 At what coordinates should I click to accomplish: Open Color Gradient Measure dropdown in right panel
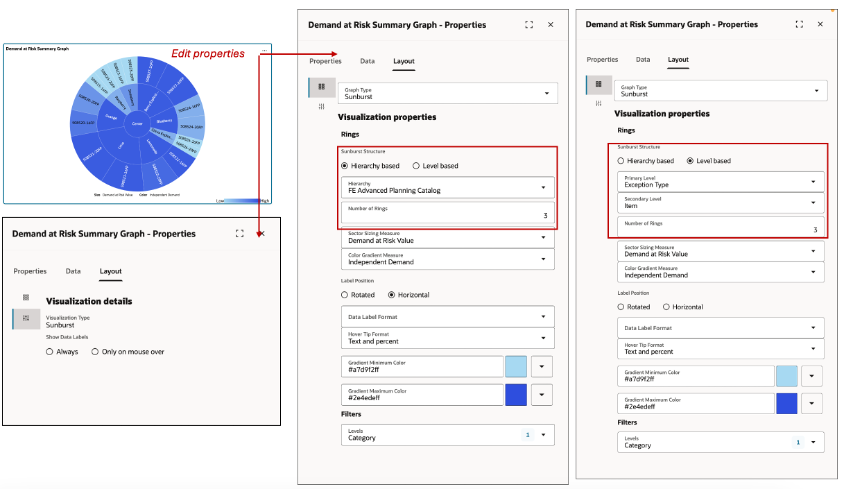[721, 272]
